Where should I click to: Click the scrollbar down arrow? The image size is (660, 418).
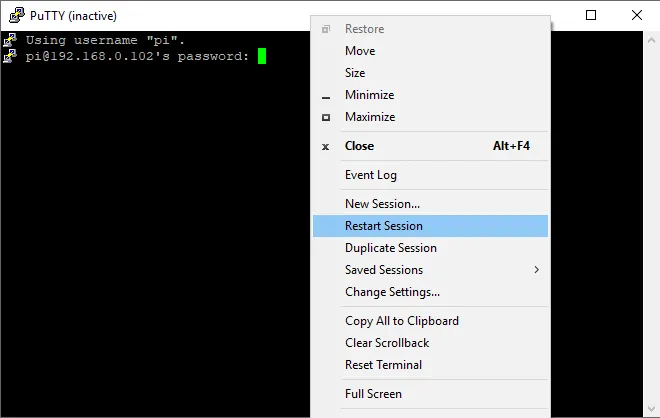pos(651,409)
